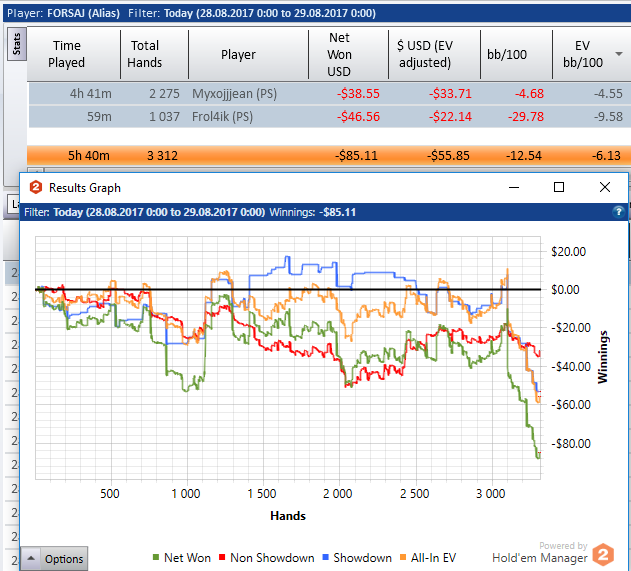This screenshot has width=631, height=571.
Task: Click bb/100 value -29.78
Action: click(526, 117)
